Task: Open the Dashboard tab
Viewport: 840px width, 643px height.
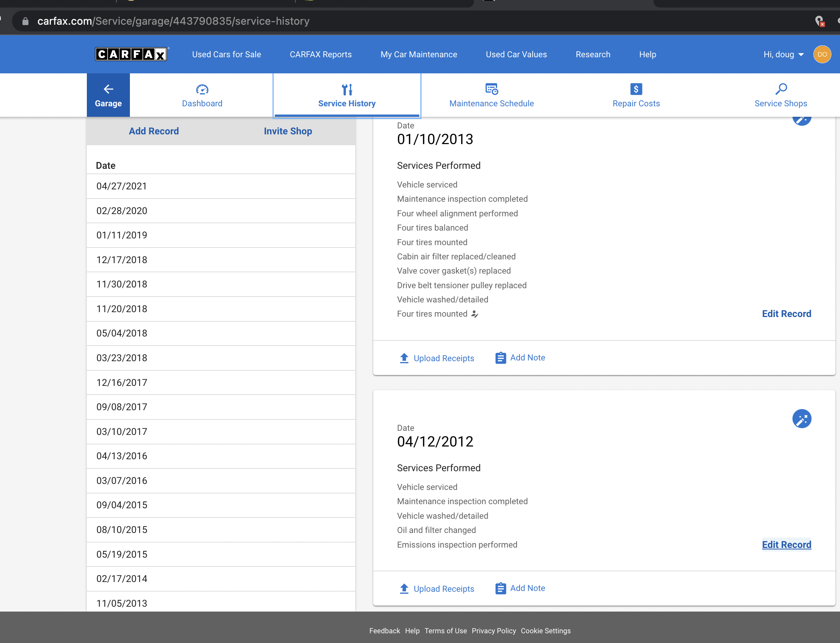Action: pyautogui.click(x=202, y=96)
